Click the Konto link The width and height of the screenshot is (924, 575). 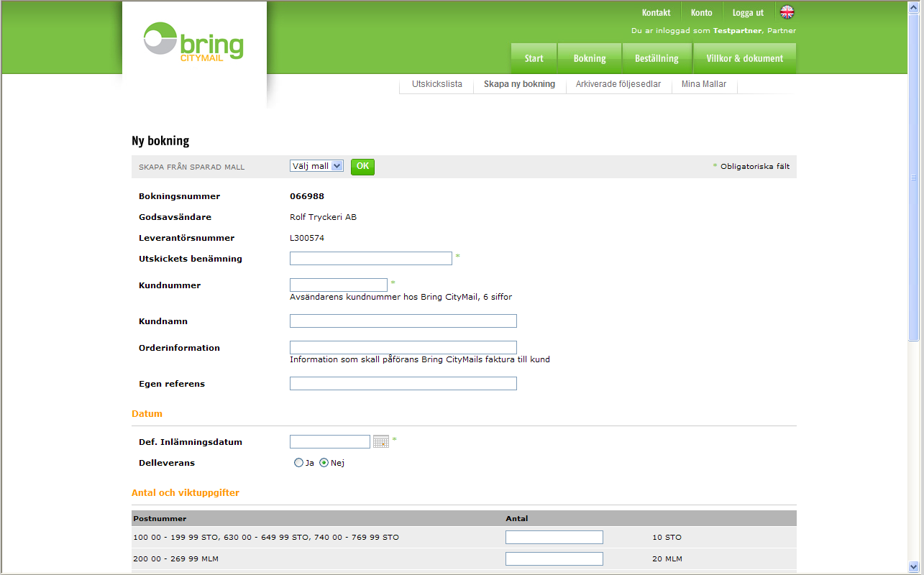702,12
